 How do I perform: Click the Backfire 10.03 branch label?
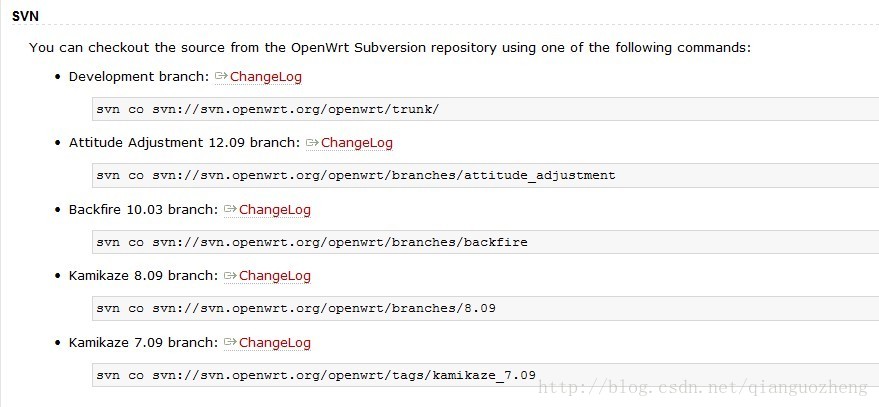click(144, 210)
